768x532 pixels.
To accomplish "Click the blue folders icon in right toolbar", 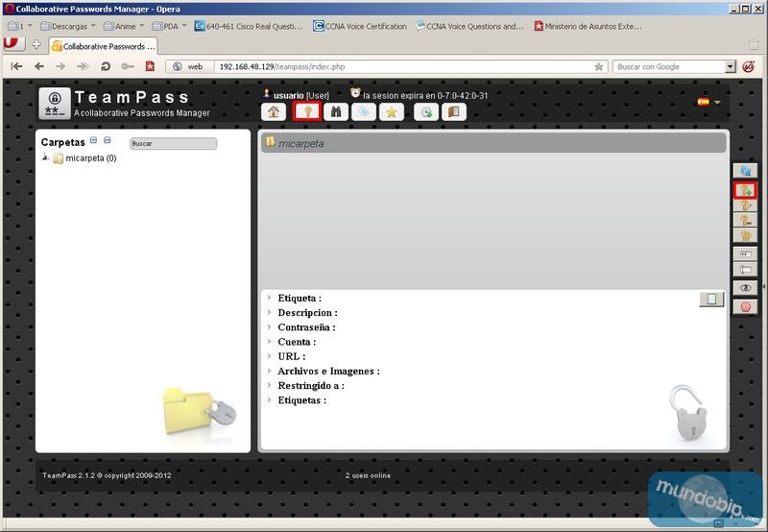I will (x=746, y=171).
